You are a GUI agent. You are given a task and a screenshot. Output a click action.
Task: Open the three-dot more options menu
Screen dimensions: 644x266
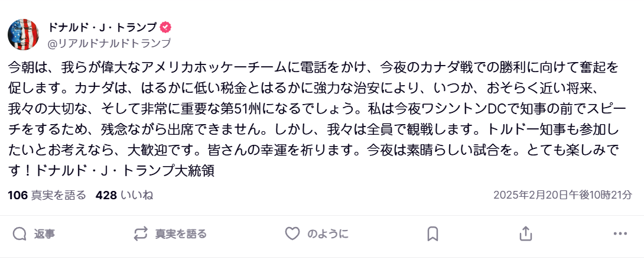(x=620, y=234)
